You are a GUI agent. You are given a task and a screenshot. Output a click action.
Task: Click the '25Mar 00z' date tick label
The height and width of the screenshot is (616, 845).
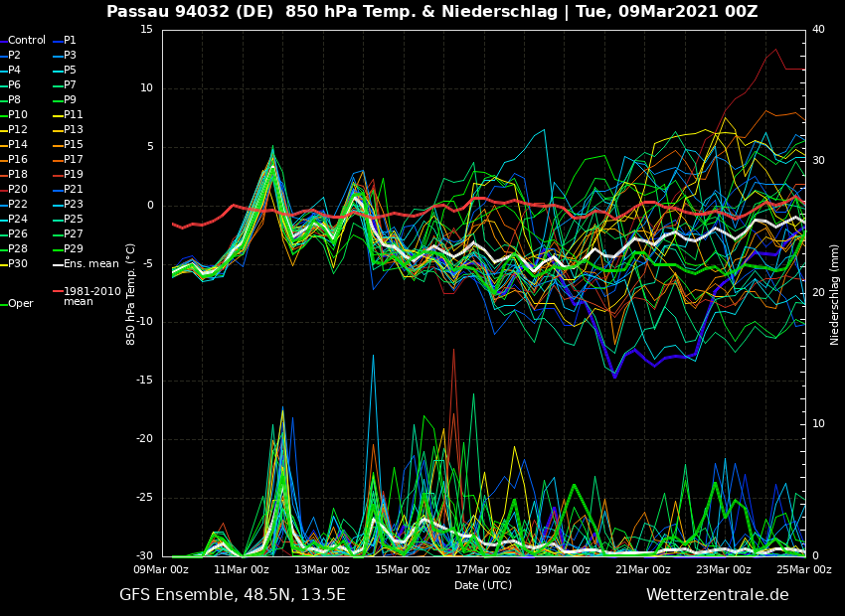(804, 569)
